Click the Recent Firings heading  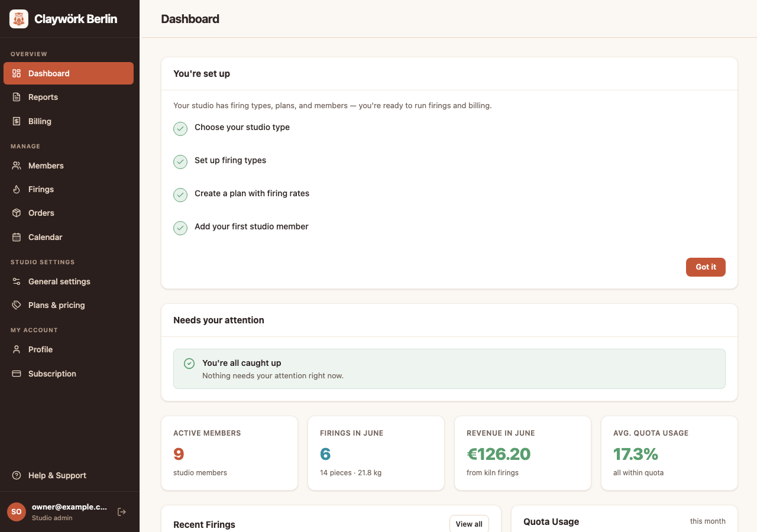coord(204,525)
